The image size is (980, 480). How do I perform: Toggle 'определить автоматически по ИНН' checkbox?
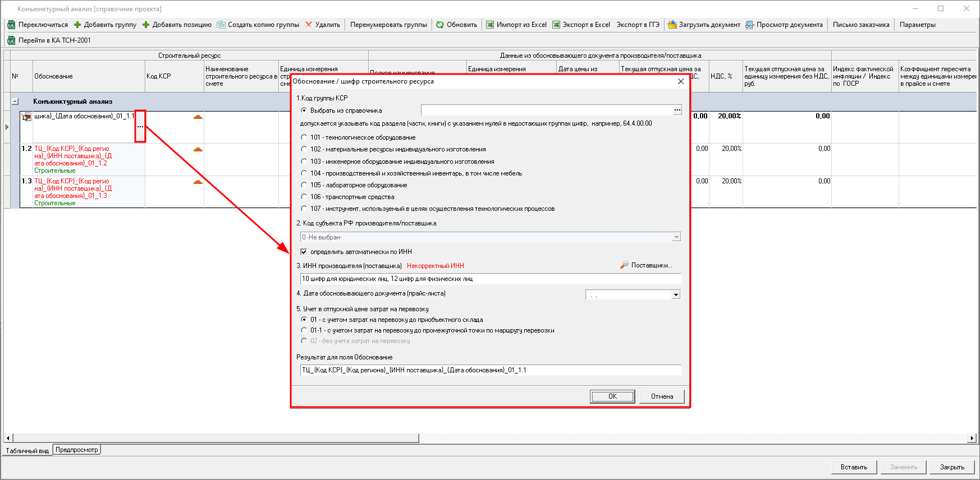point(304,252)
